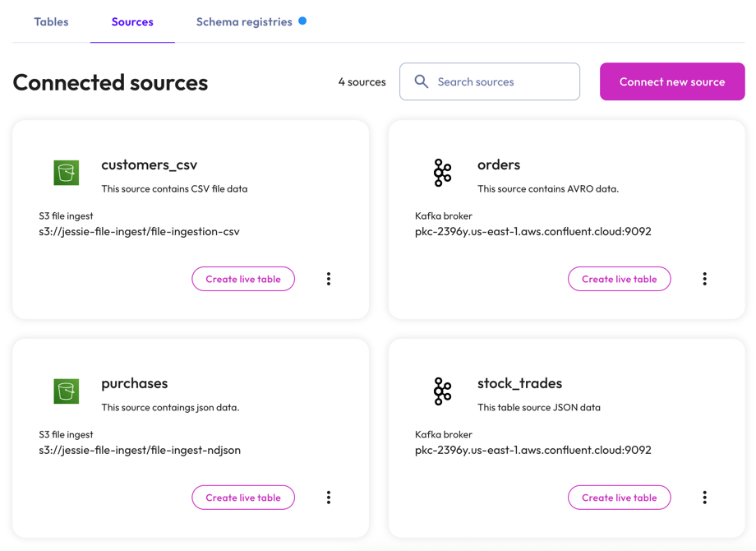756x551 pixels.
Task: Click Create live table for stock_trades
Action: (619, 497)
